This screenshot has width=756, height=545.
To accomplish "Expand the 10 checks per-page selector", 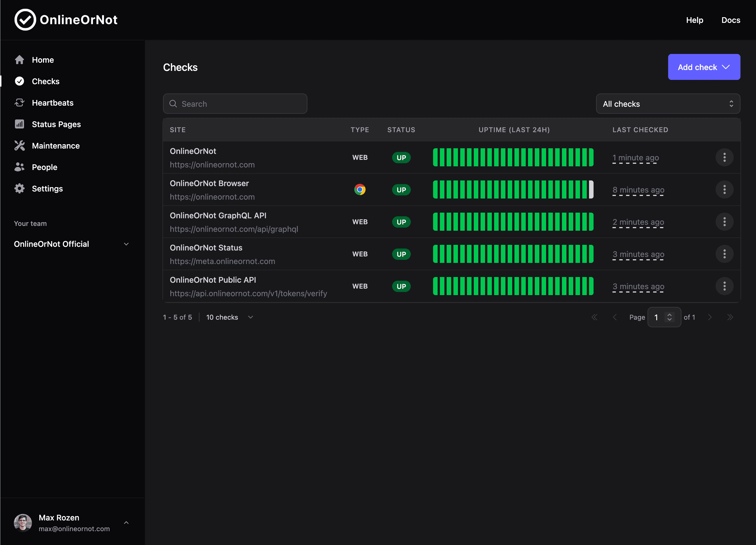I will (x=230, y=317).
